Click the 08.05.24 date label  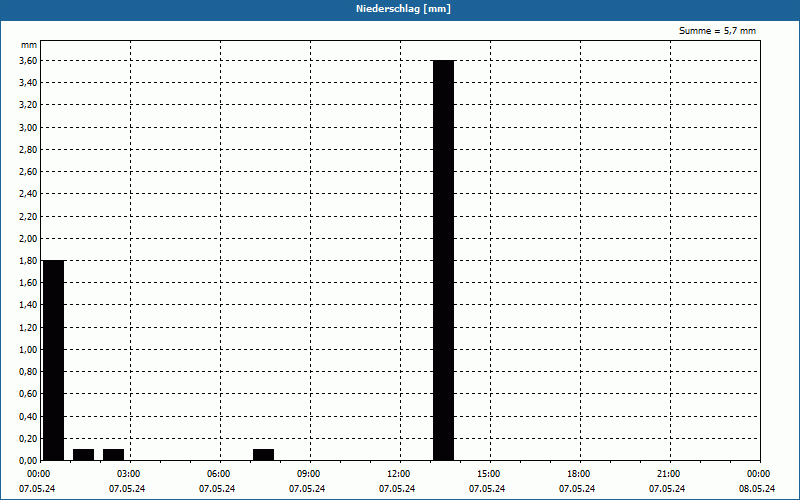tap(757, 489)
